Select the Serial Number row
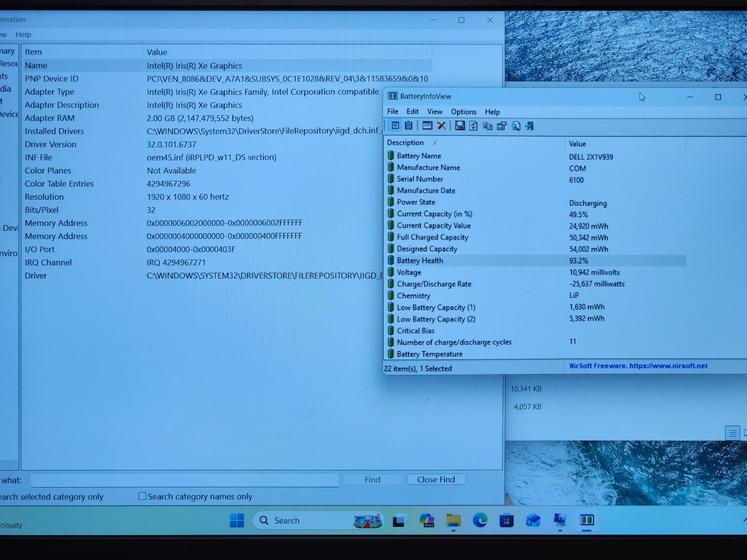 pos(536,179)
